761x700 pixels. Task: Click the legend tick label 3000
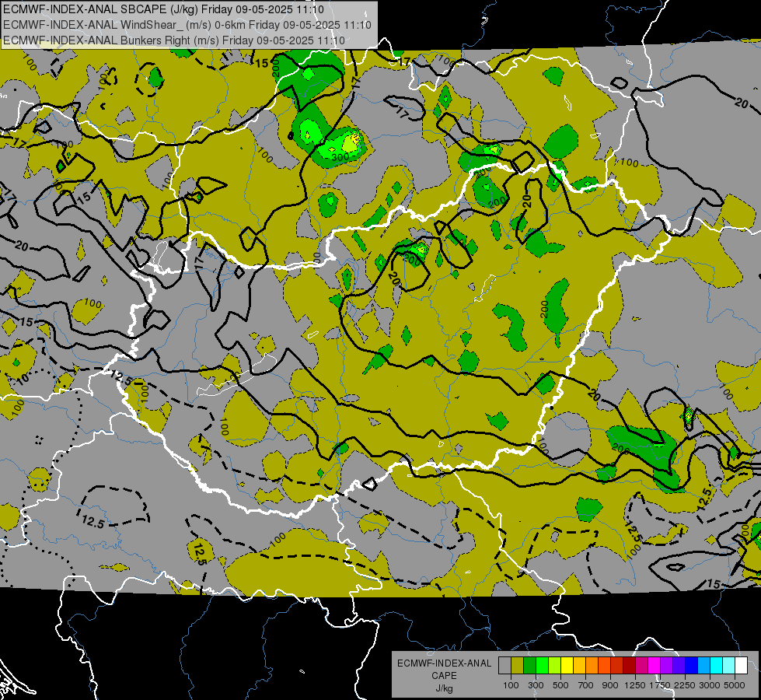[710, 685]
